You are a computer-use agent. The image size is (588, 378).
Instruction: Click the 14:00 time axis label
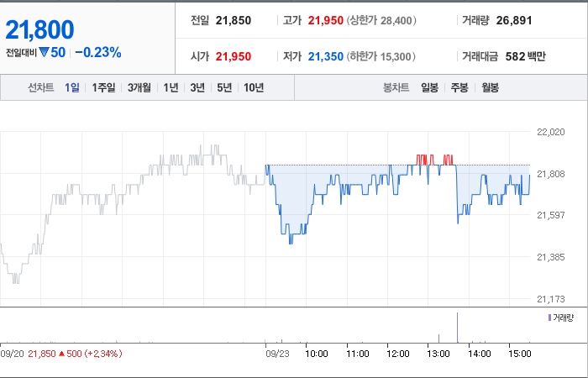pos(480,354)
